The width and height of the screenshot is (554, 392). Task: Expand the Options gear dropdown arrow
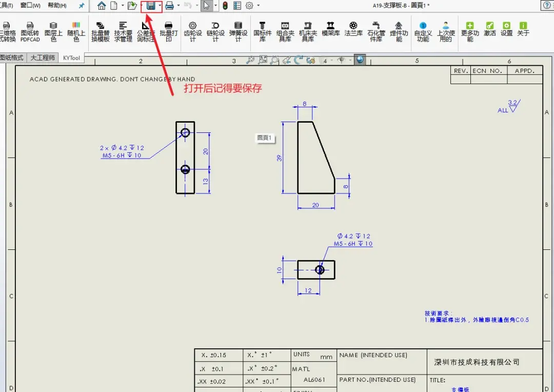(258, 6)
